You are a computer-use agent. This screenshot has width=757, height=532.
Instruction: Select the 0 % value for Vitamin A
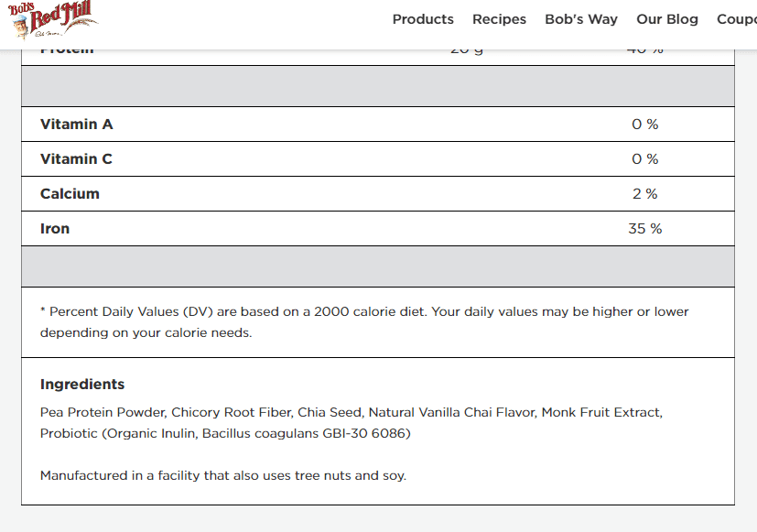[x=644, y=125]
